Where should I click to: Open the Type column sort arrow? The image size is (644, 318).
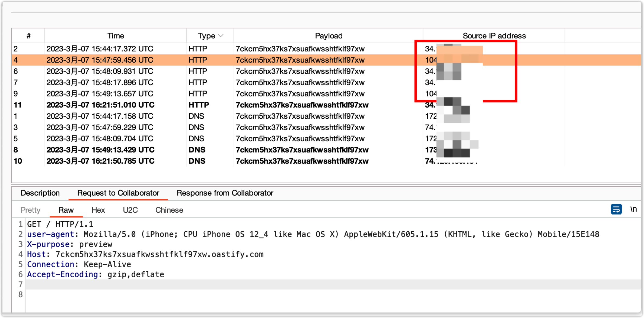[221, 36]
